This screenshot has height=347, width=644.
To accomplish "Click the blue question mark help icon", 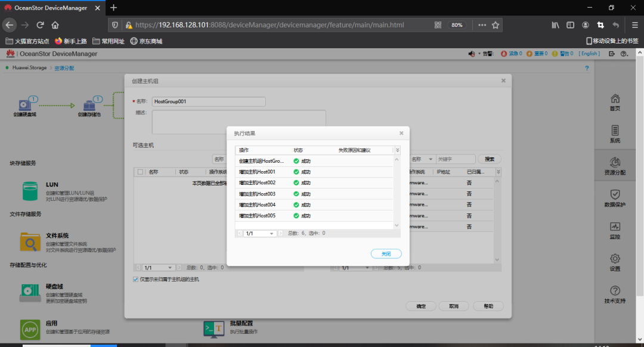I will (587, 68).
